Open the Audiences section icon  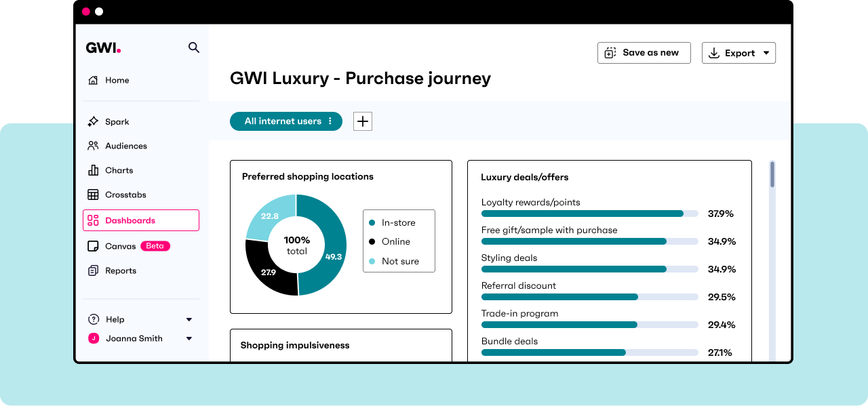92,146
